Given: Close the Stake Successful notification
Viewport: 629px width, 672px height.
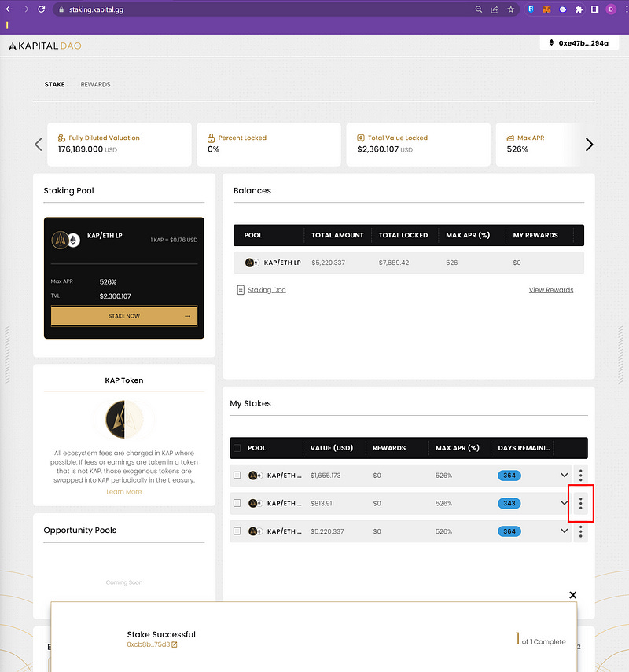Looking at the screenshot, I should point(573,595).
